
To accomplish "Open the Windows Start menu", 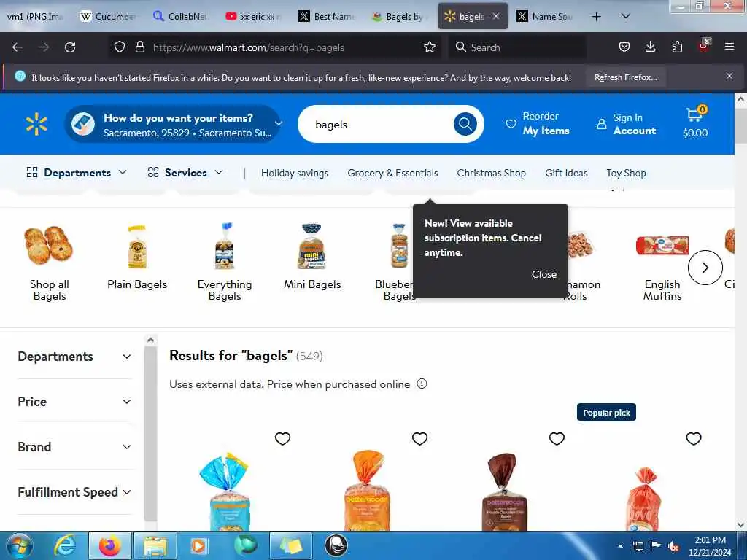I will click(19, 545).
